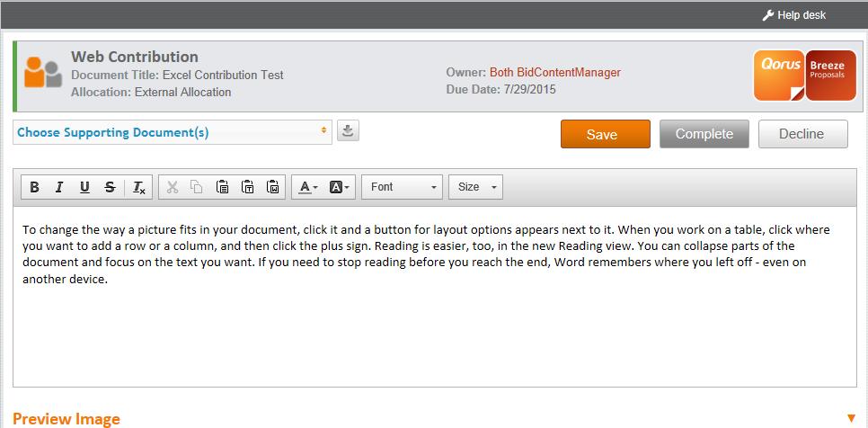Click the Qorus logo tile
868x428 pixels.
[x=779, y=76]
